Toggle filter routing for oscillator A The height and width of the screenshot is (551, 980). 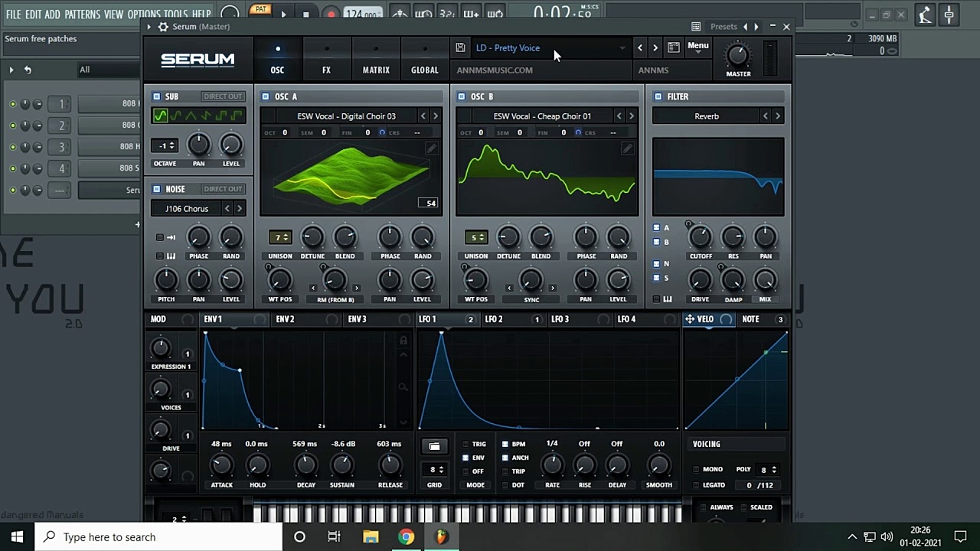(x=656, y=228)
